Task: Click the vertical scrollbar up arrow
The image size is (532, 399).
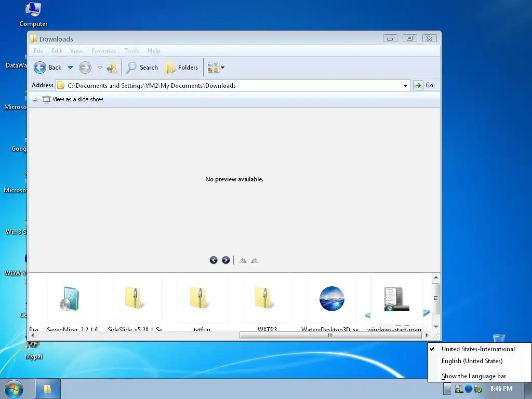Action: [x=436, y=277]
